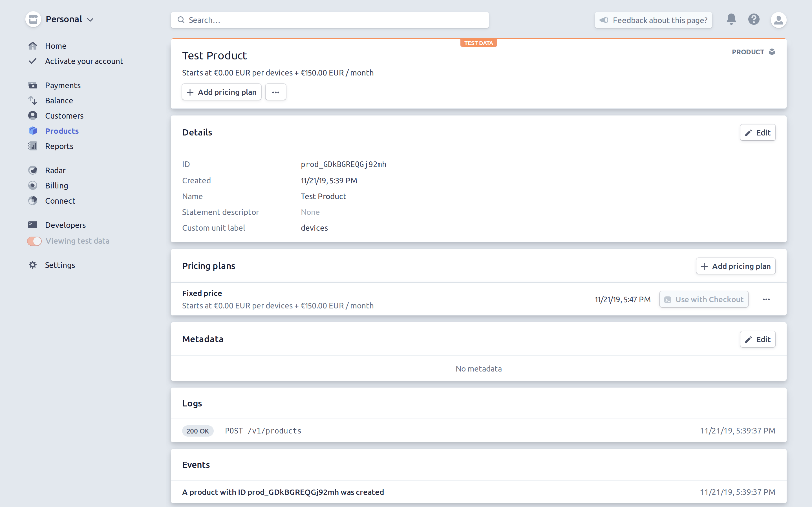Go to Payments in the sidebar
812x507 pixels.
click(62, 85)
